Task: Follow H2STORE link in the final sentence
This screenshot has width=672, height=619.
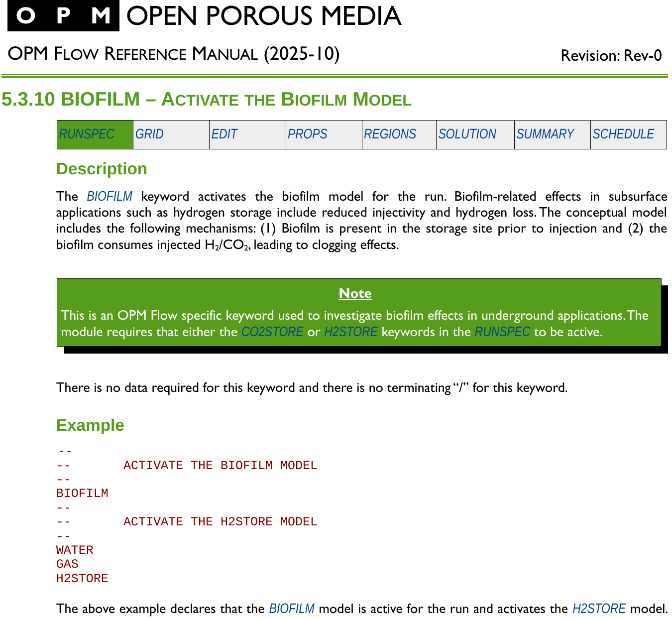Action: click(x=599, y=609)
